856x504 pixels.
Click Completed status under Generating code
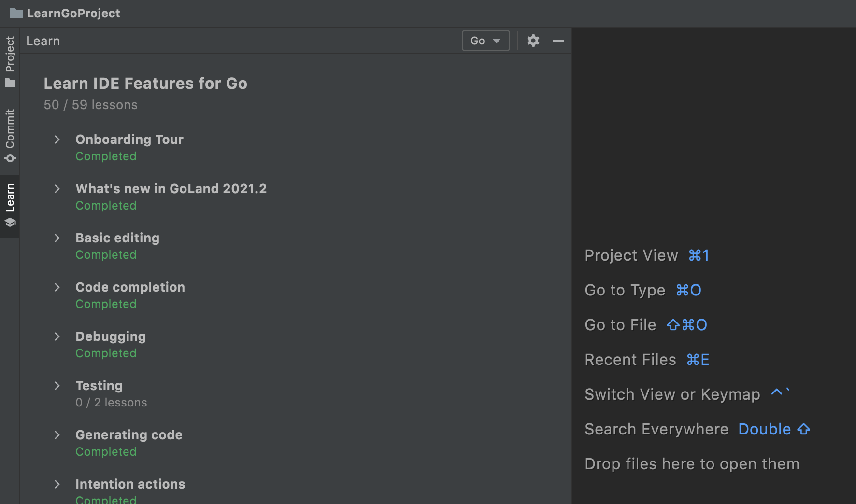click(106, 452)
